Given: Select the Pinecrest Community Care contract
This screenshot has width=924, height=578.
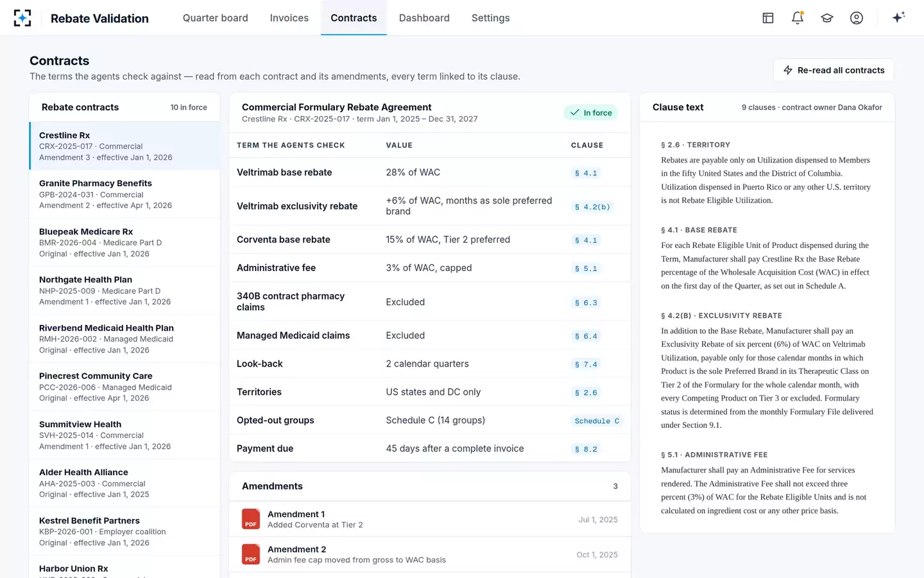Looking at the screenshot, I should 124,387.
